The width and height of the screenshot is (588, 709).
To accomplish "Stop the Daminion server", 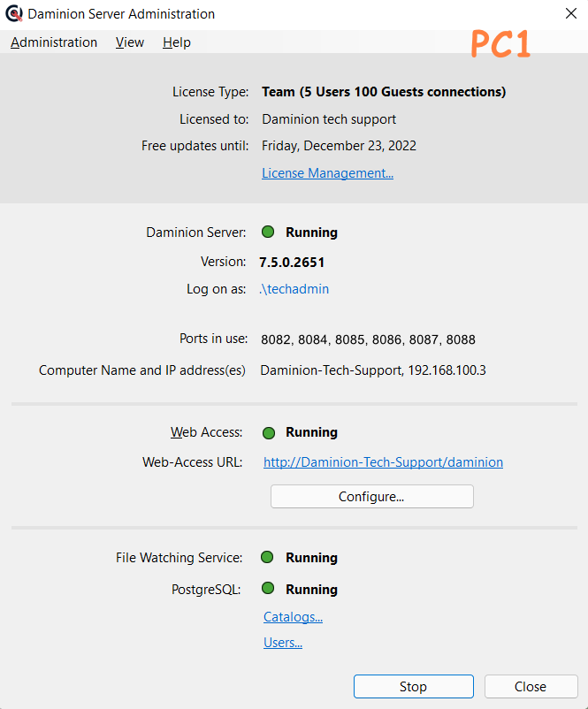I will click(x=413, y=687).
